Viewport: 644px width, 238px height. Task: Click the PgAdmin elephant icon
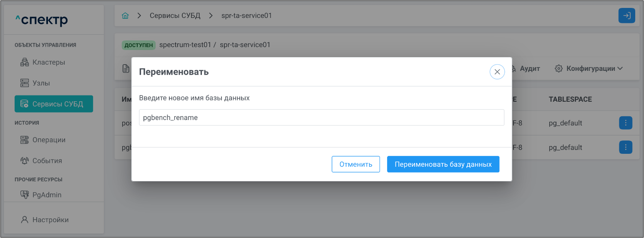tap(25, 195)
